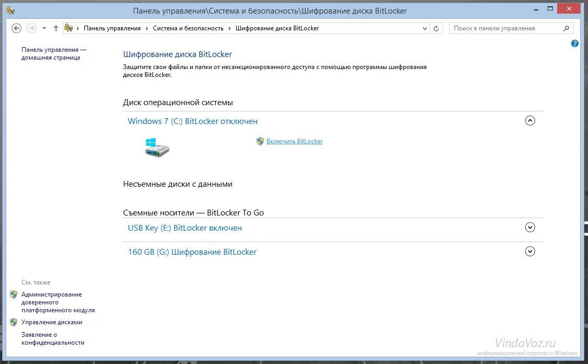Viewport: 588px width, 364px height.
Task: Collapse the Windows 7 (C:) drive section
Action: (x=530, y=121)
